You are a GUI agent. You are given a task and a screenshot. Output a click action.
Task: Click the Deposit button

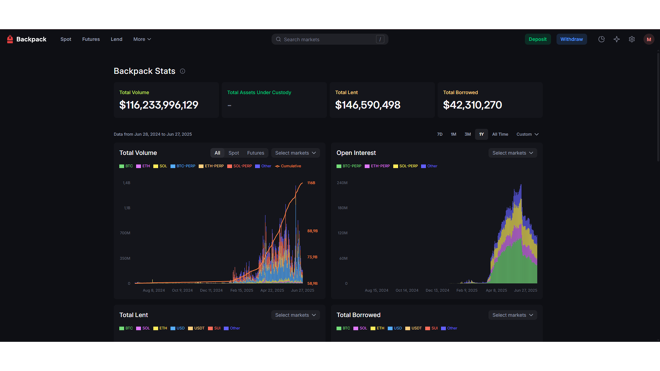(x=538, y=39)
